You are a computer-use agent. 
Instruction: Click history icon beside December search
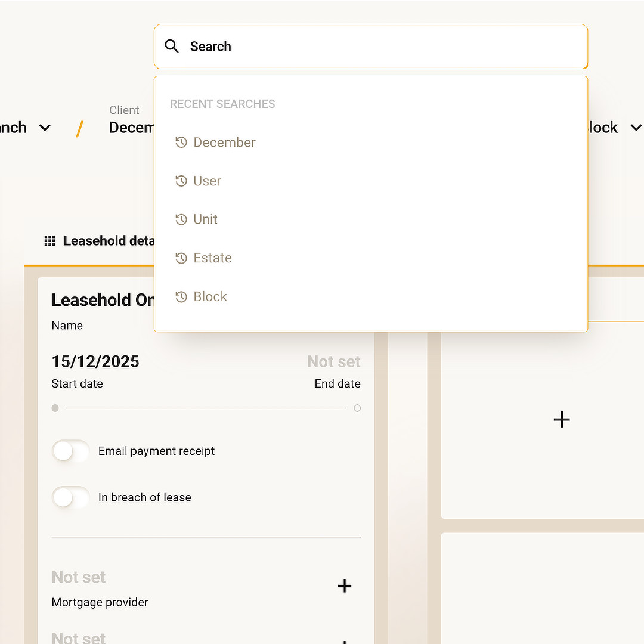181,143
